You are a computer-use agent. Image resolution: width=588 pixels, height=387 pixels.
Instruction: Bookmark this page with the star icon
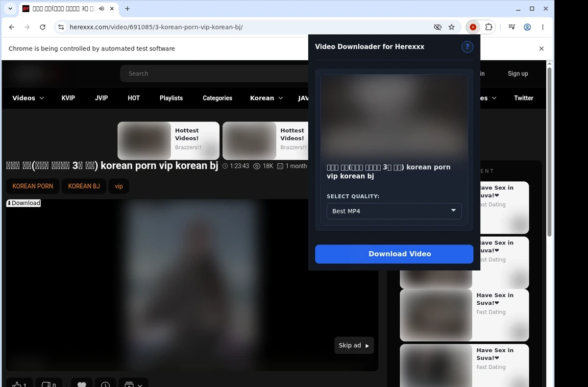[452, 27]
